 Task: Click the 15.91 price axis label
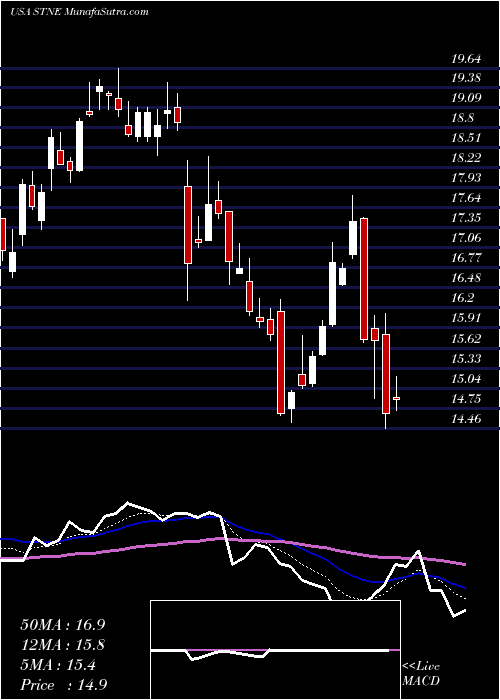click(466, 318)
